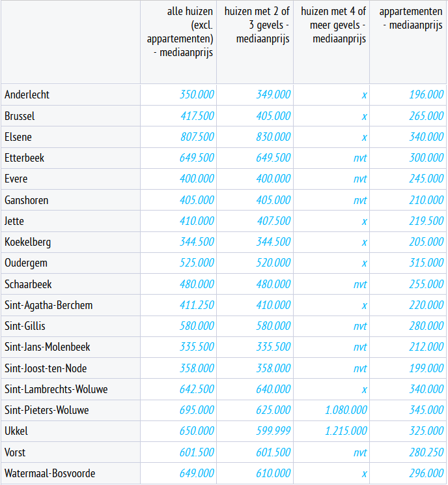Click the 599.999 value in the Ukkel row
This screenshot has width=448, height=485.
[x=273, y=431]
